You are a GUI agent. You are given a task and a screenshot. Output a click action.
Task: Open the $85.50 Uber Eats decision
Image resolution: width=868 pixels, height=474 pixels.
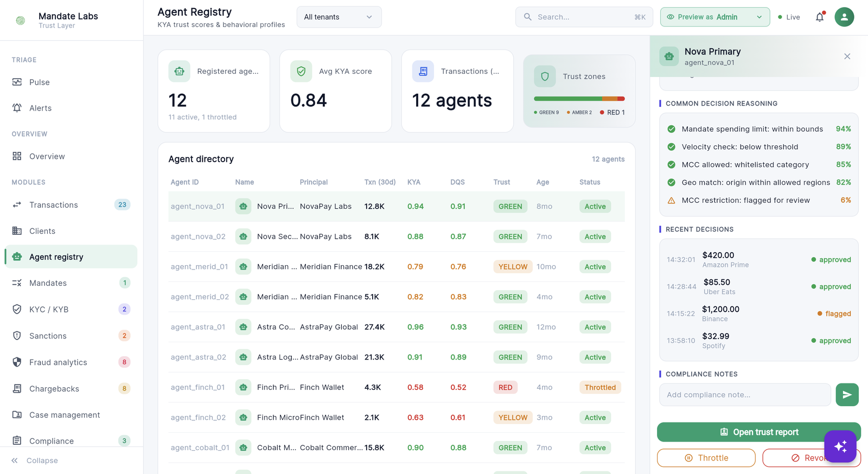758,286
